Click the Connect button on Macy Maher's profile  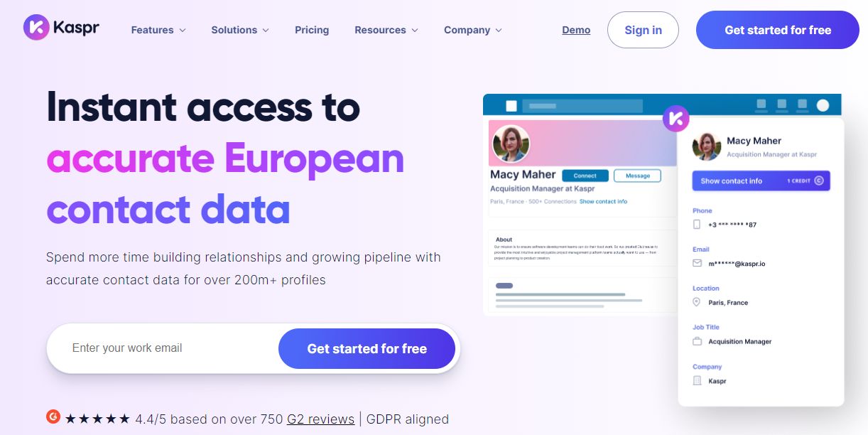point(585,176)
